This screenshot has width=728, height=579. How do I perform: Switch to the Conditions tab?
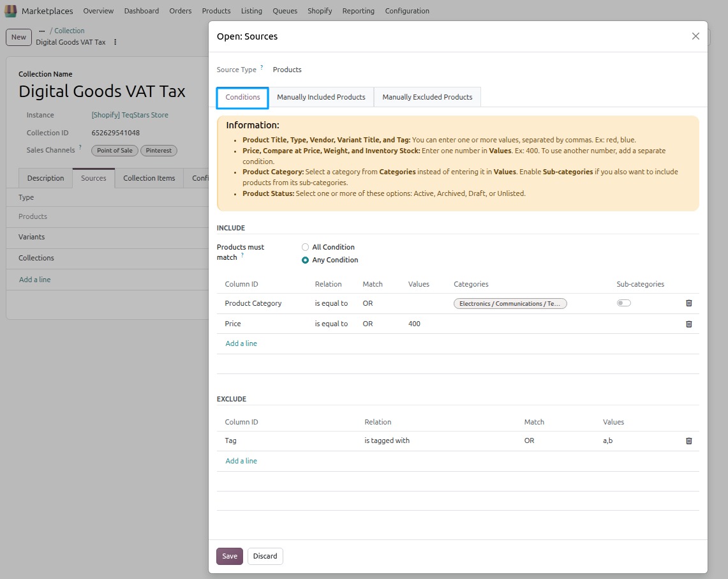(x=242, y=97)
